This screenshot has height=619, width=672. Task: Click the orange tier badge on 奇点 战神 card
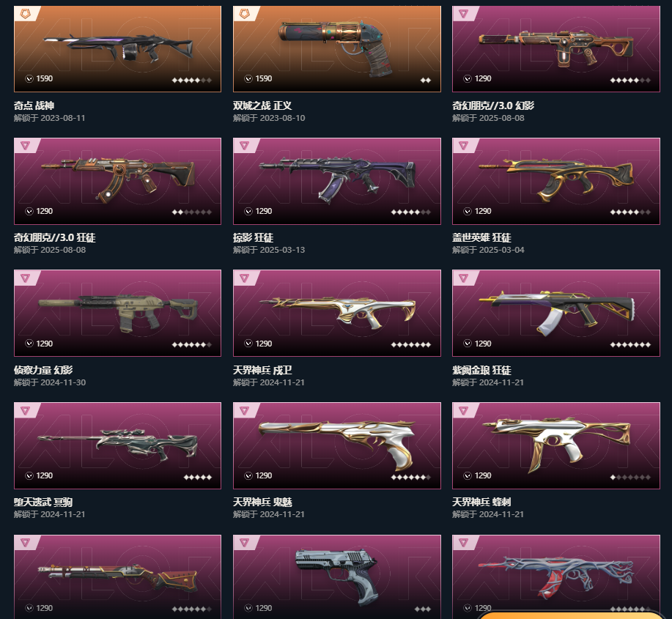pos(26,14)
